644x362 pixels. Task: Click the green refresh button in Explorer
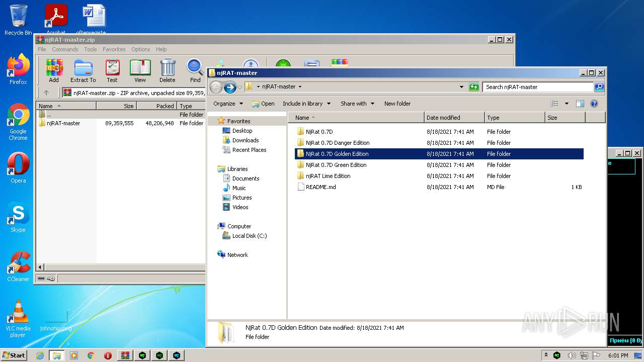pyautogui.click(x=474, y=87)
